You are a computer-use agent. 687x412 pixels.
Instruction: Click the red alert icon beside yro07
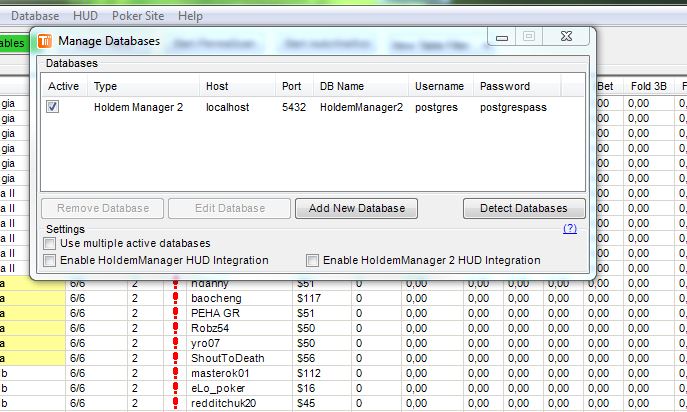[176, 343]
